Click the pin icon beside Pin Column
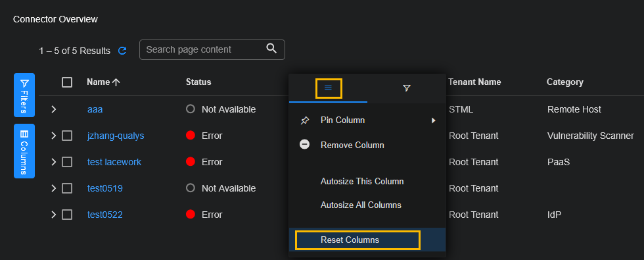This screenshot has width=644, height=260. pyautogui.click(x=305, y=120)
